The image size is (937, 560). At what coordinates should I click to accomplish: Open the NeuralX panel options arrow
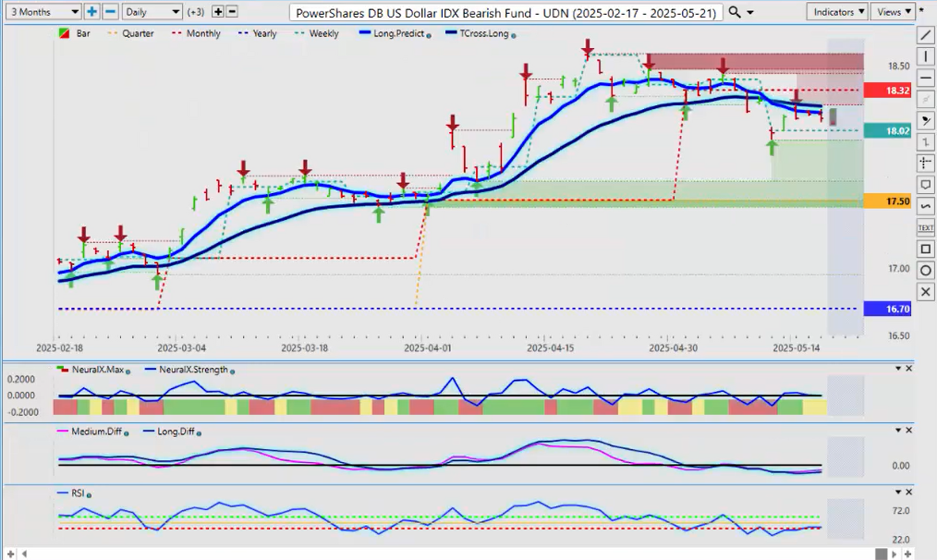897,369
